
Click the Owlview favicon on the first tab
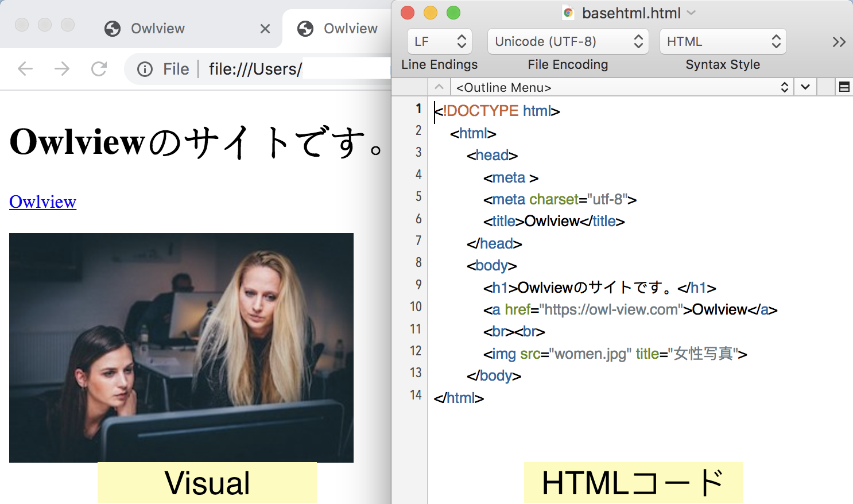point(113,28)
